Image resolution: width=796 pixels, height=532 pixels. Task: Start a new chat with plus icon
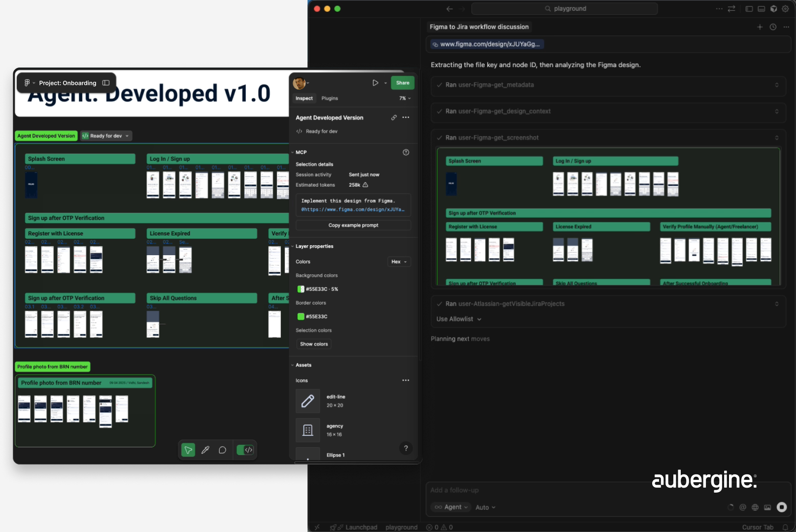click(760, 27)
